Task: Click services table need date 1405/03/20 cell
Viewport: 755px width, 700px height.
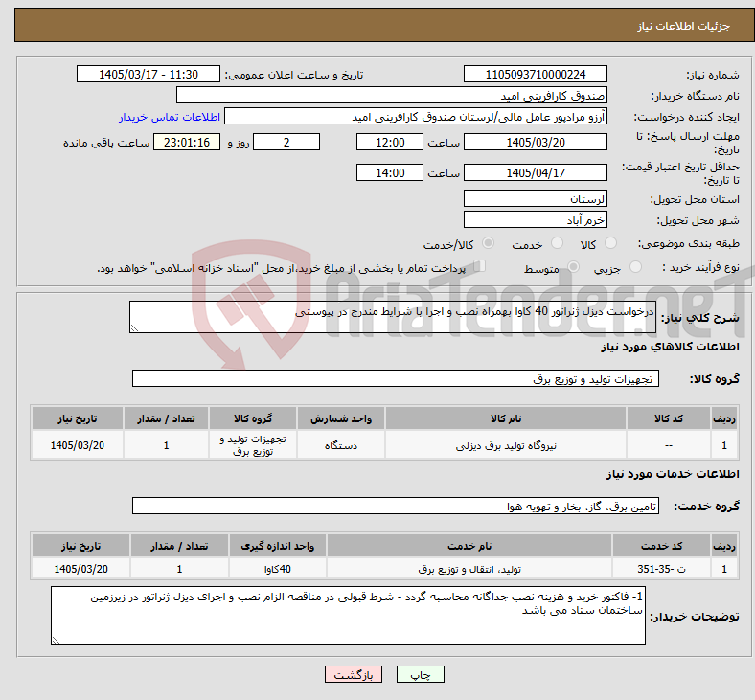Action: [80, 569]
